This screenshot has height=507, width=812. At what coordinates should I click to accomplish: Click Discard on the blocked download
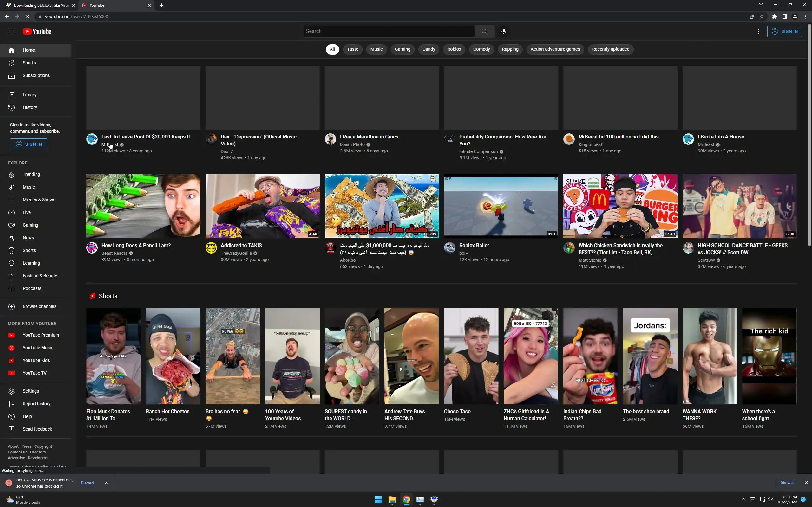87,483
